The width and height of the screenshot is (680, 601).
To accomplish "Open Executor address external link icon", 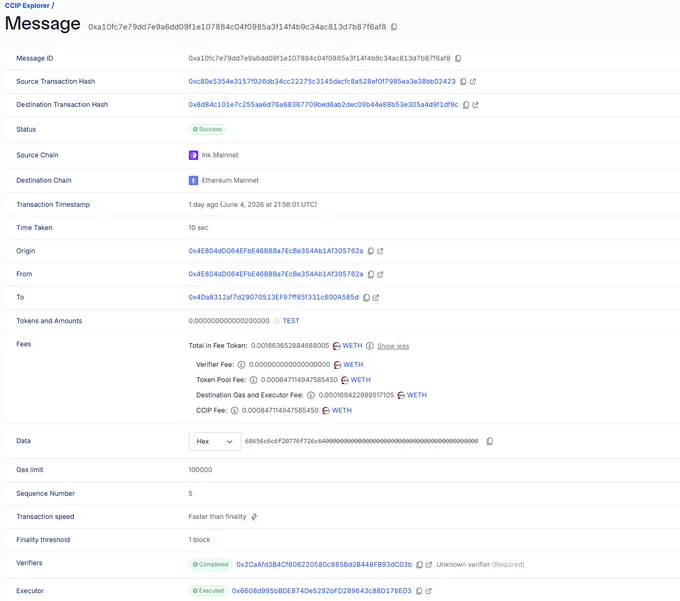I will point(428,591).
